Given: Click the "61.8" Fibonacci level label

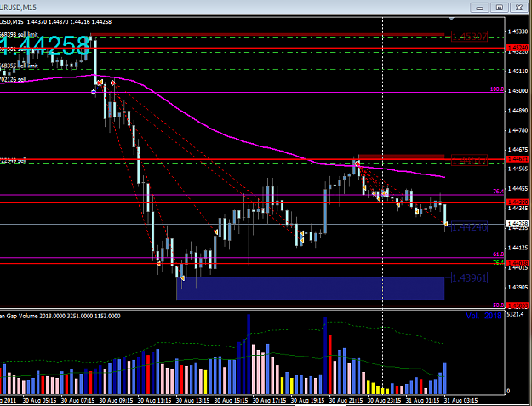Looking at the screenshot, I should pos(499,254).
